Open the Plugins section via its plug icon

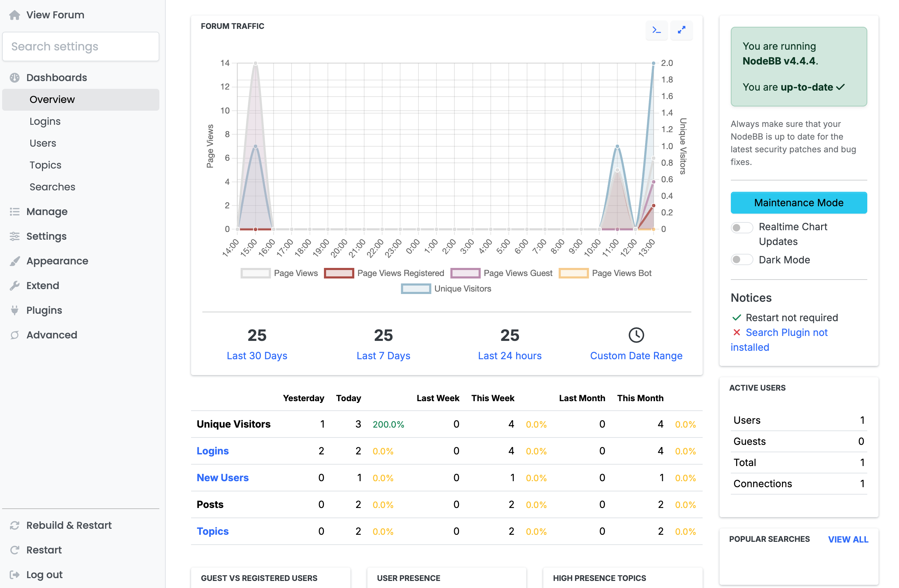pos(15,310)
